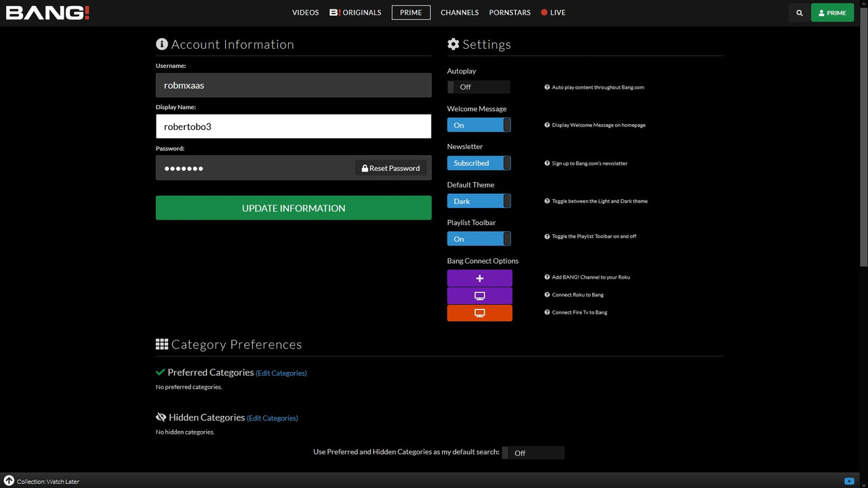Open the LIVE nav item
The height and width of the screenshot is (488, 868).
[553, 13]
